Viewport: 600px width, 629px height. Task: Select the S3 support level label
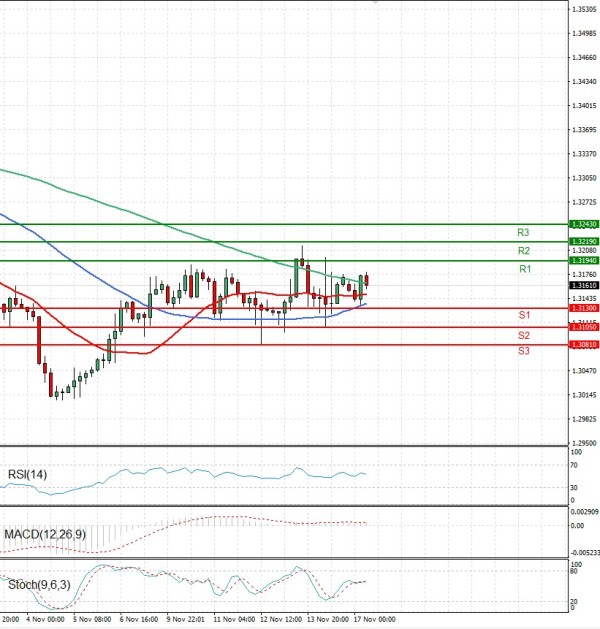[x=524, y=352]
